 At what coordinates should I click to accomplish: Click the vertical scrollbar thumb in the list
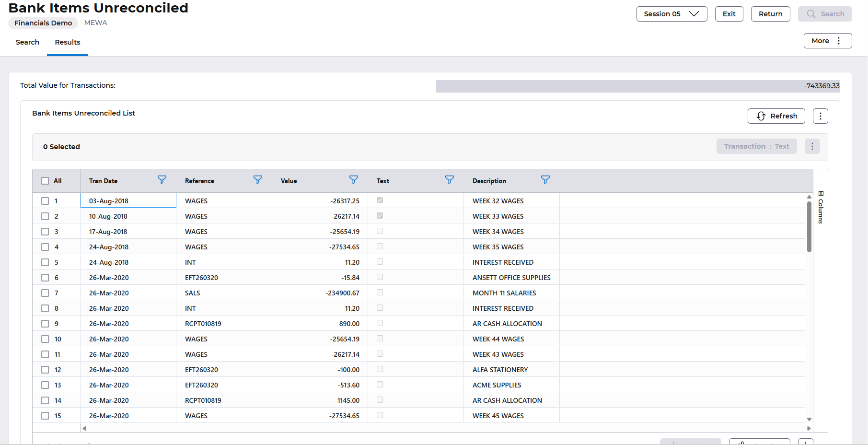809,225
